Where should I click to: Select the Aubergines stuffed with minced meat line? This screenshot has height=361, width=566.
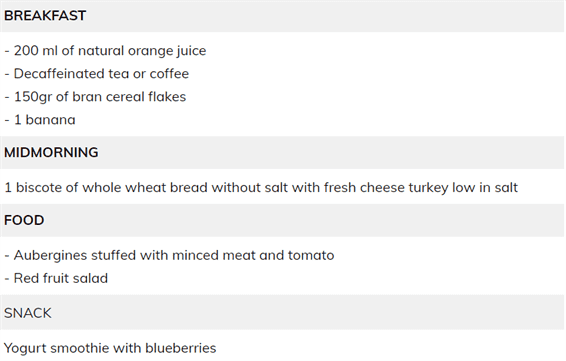coord(169,256)
